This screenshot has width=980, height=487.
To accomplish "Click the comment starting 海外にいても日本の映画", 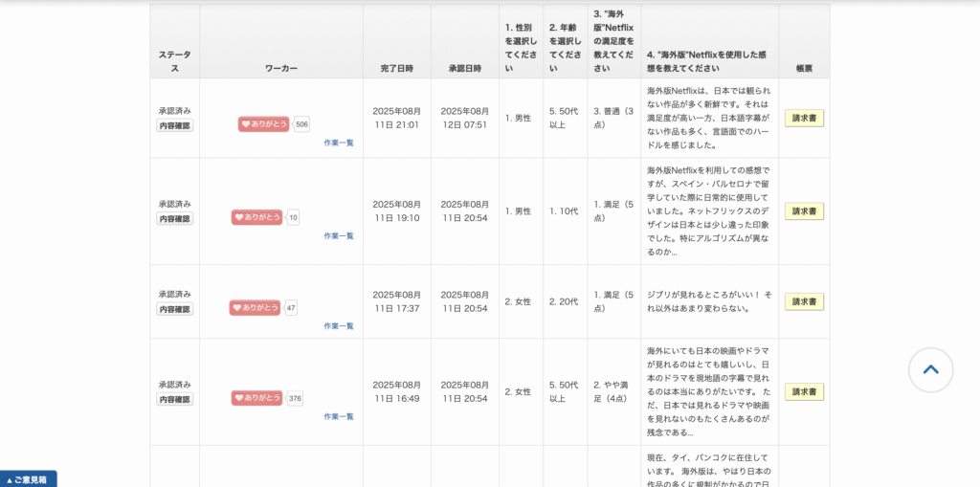I will [709, 391].
